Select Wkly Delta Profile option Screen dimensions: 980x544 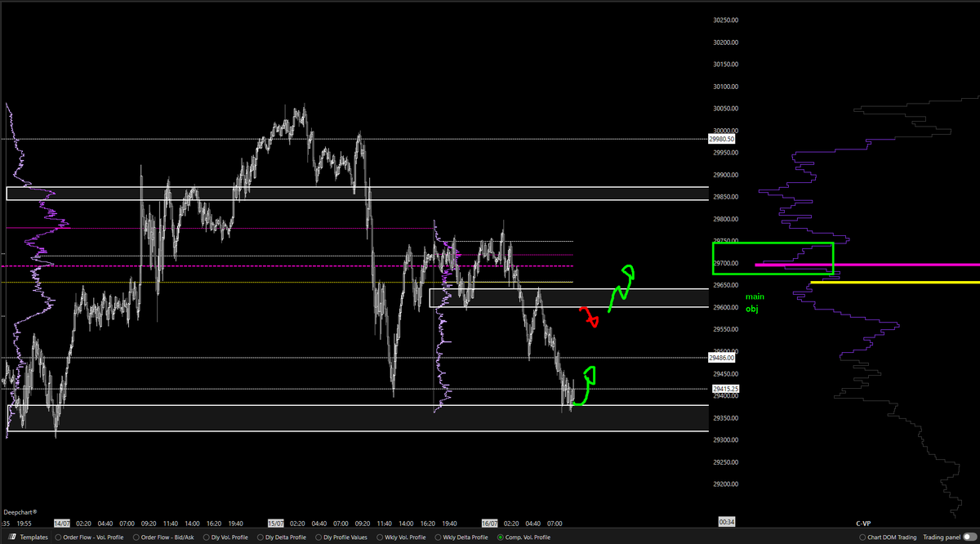click(461, 537)
